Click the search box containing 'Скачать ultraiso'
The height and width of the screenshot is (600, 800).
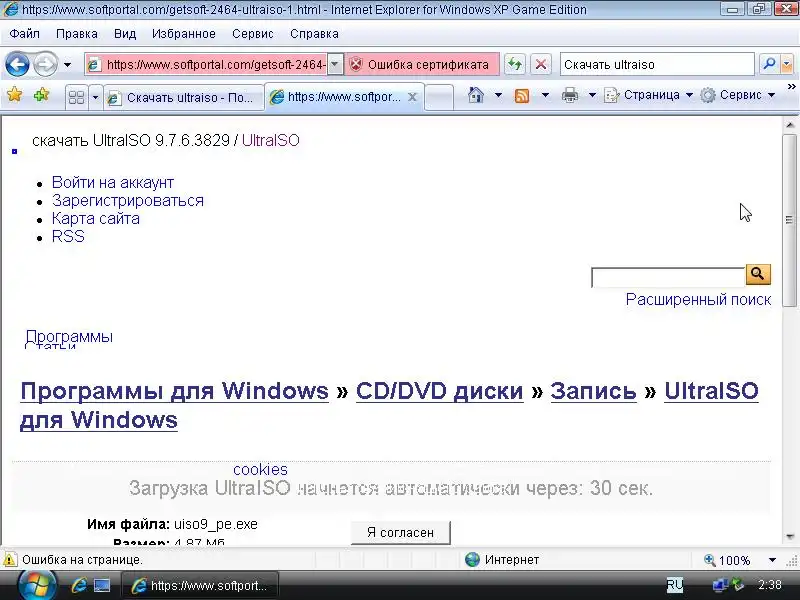[657, 65]
